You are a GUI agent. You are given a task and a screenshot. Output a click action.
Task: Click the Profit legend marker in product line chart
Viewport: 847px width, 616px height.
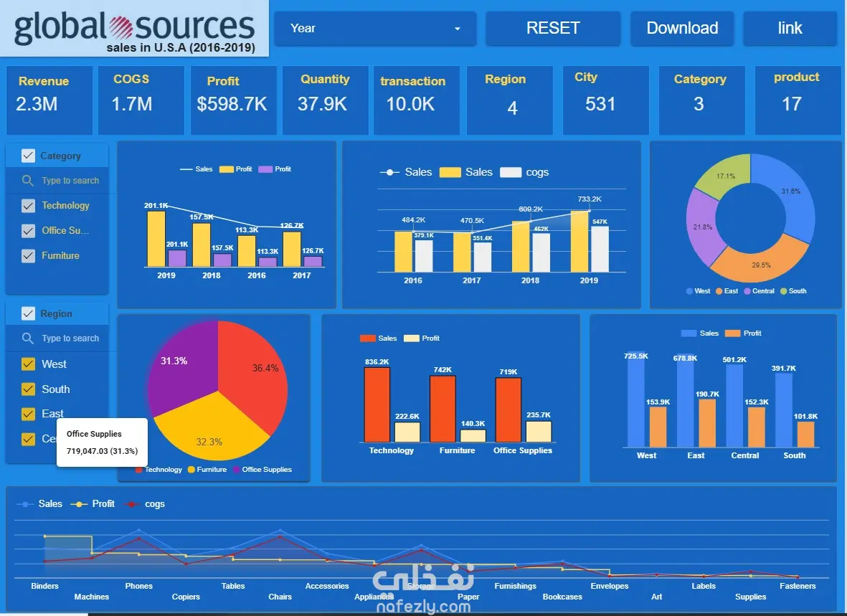point(79,504)
